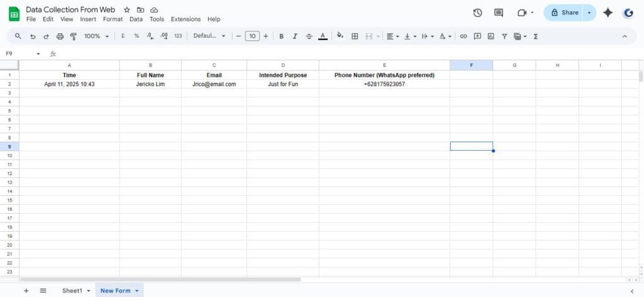Switch to the Sheet1 tab
This screenshot has width=644, height=297.
[72, 291]
